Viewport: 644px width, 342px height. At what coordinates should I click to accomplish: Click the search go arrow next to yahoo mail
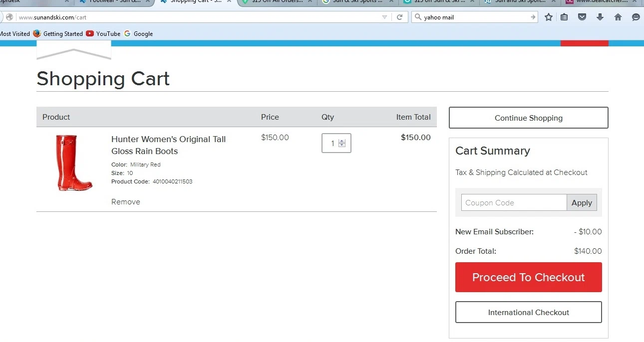click(533, 17)
